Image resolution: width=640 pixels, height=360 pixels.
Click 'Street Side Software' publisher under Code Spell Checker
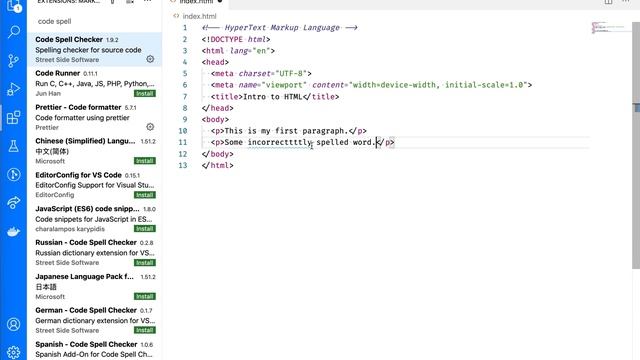(x=67, y=60)
